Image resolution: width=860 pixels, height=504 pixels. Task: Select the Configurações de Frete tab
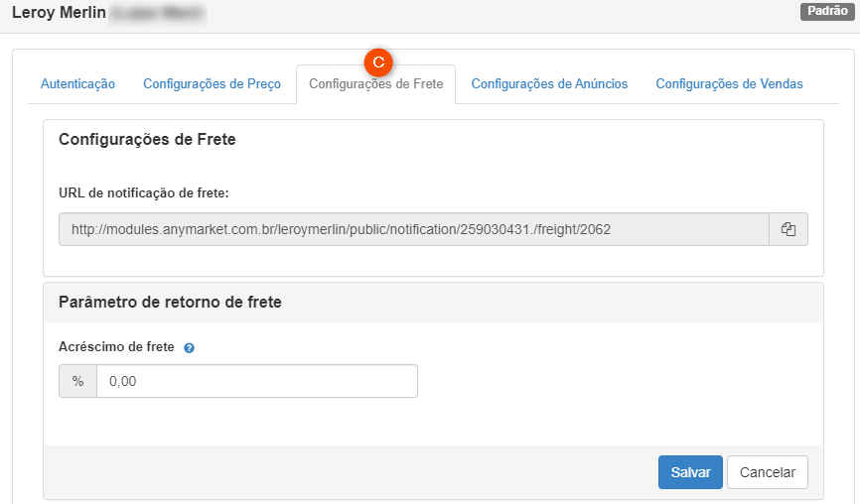(375, 83)
